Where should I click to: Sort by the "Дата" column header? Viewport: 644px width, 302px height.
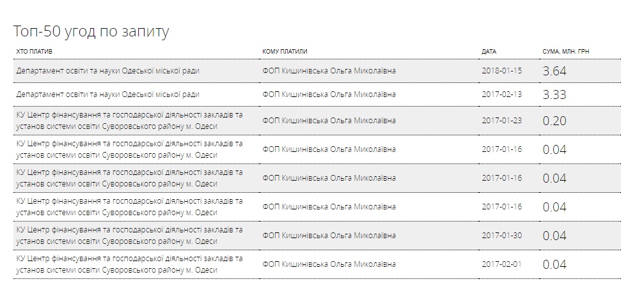489,51
